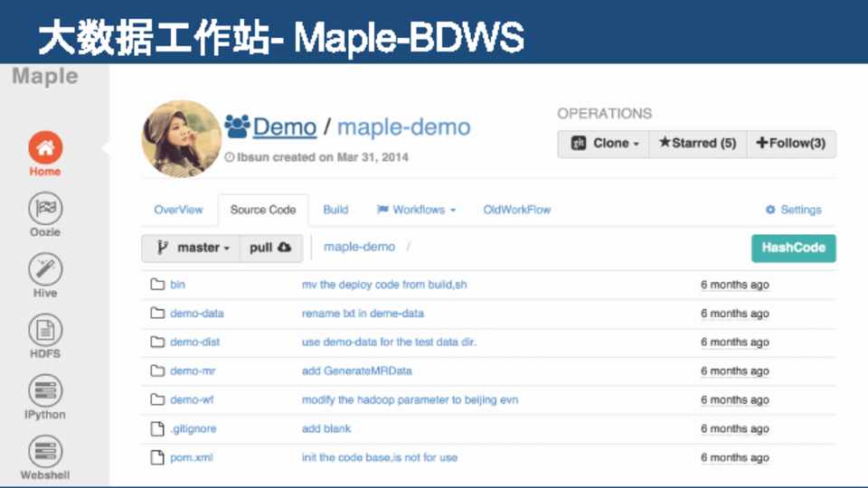Viewport: 868px width, 488px height.
Task: Select the HDFS sidebar icon
Action: pyautogui.click(x=44, y=331)
